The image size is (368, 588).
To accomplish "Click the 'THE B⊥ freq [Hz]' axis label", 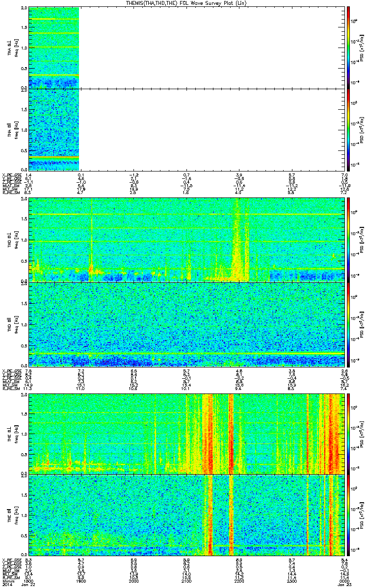I will (x=12, y=433).
